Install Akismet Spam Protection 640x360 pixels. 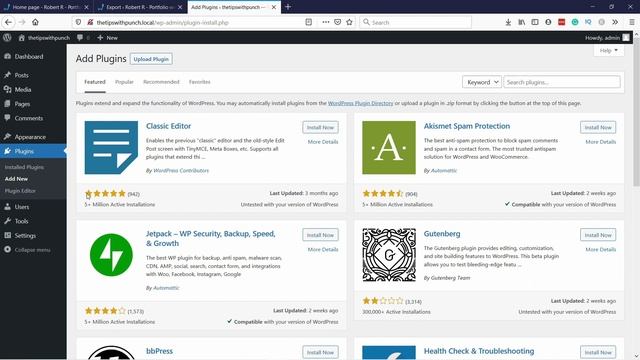coord(598,127)
